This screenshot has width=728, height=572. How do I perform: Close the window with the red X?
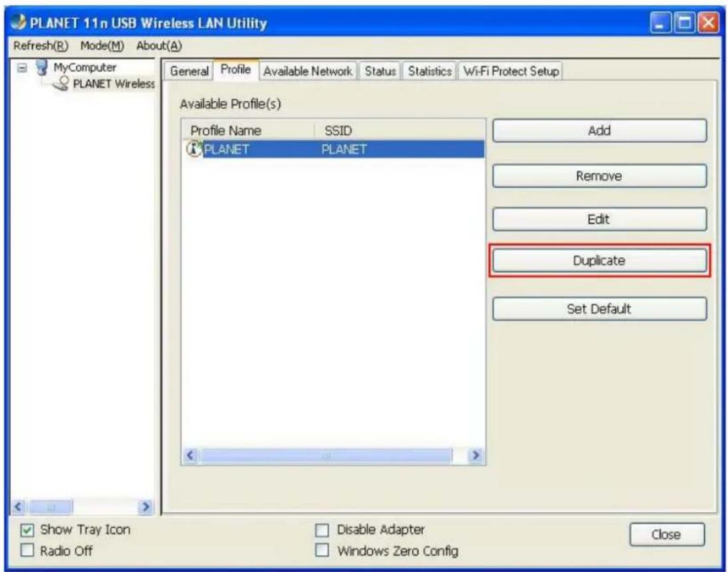pos(707,23)
